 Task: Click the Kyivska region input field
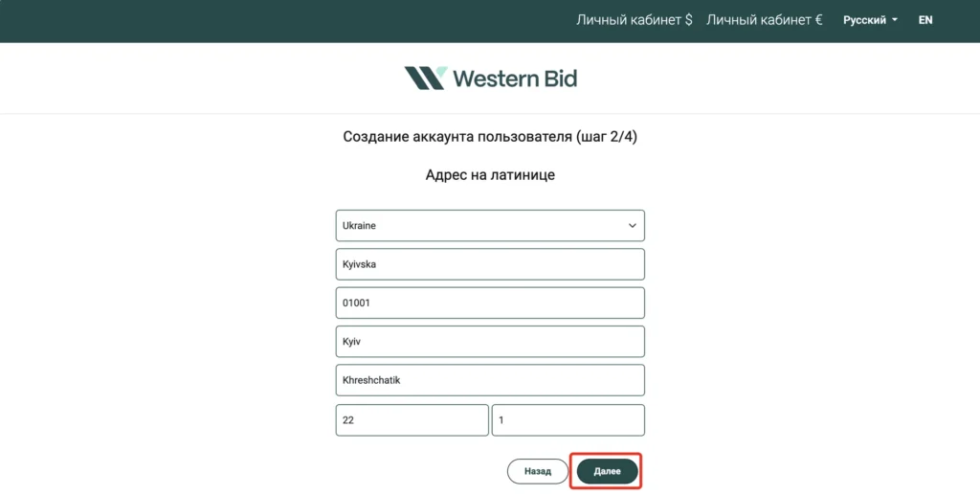(490, 264)
